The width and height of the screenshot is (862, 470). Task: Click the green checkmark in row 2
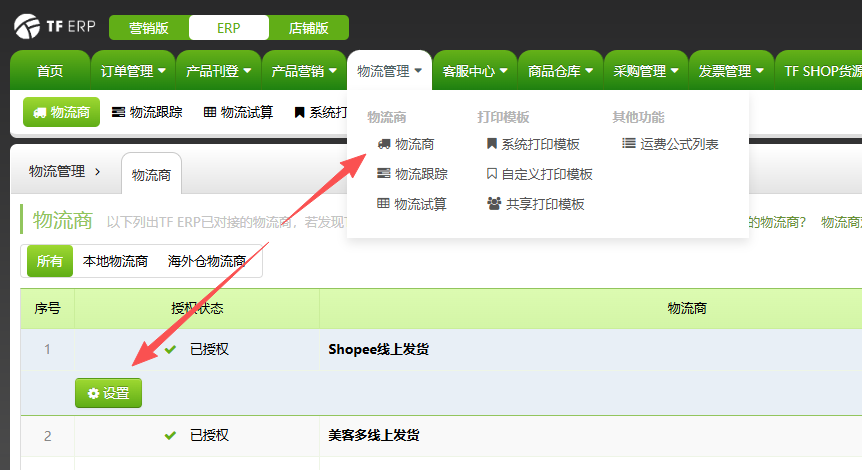coord(170,435)
